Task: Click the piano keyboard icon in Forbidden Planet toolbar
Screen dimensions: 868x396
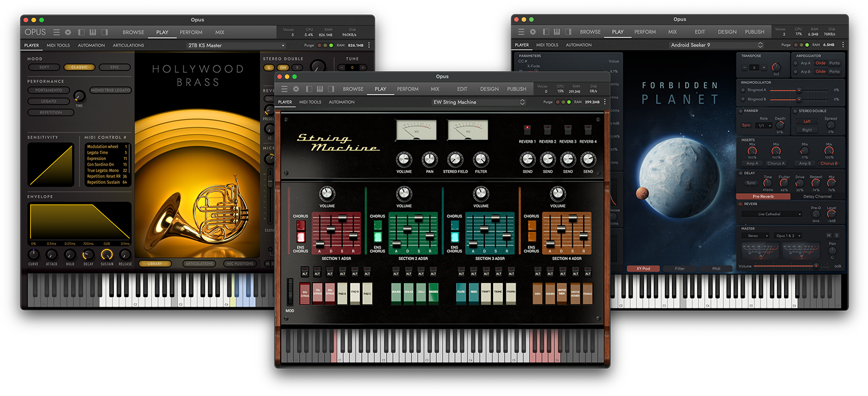Action: coord(557,31)
